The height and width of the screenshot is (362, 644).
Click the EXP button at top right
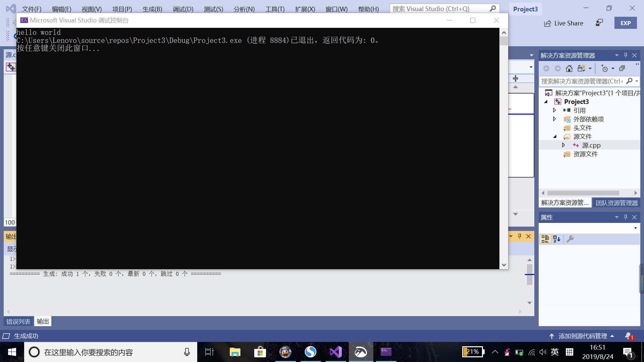tap(626, 23)
